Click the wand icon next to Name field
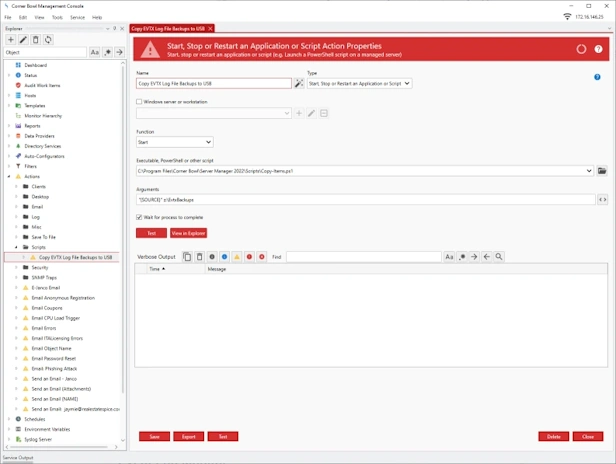Image resolution: width=616 pixels, height=464 pixels. [299, 84]
